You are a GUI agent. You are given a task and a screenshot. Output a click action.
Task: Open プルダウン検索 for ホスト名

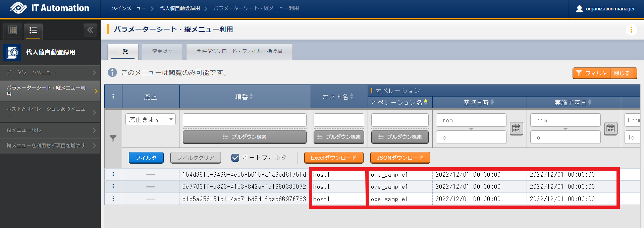(x=339, y=137)
